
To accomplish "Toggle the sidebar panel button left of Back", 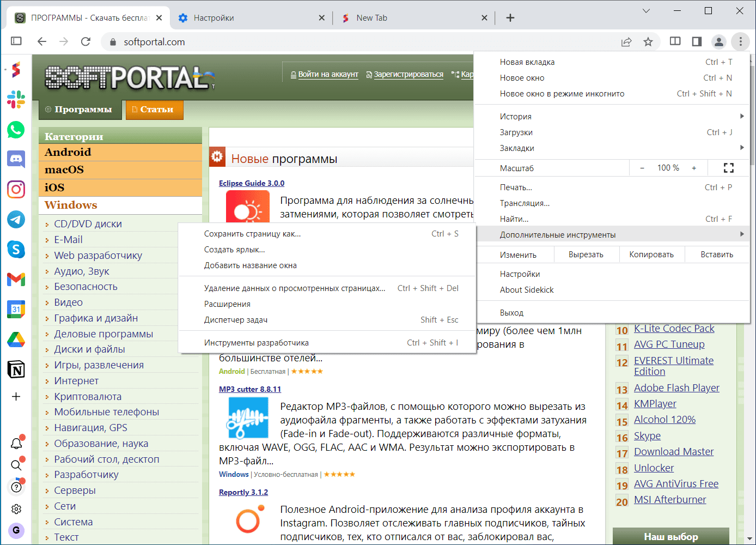I will [16, 41].
